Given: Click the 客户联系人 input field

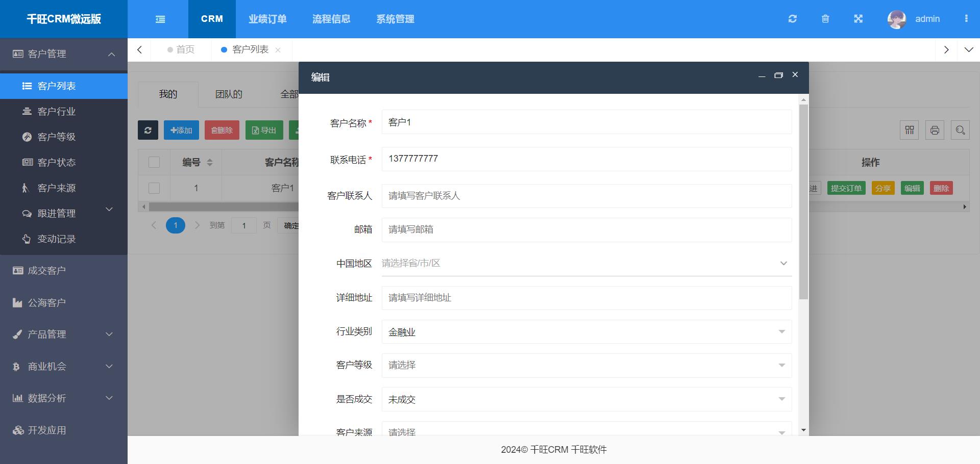Looking at the screenshot, I should pos(586,196).
